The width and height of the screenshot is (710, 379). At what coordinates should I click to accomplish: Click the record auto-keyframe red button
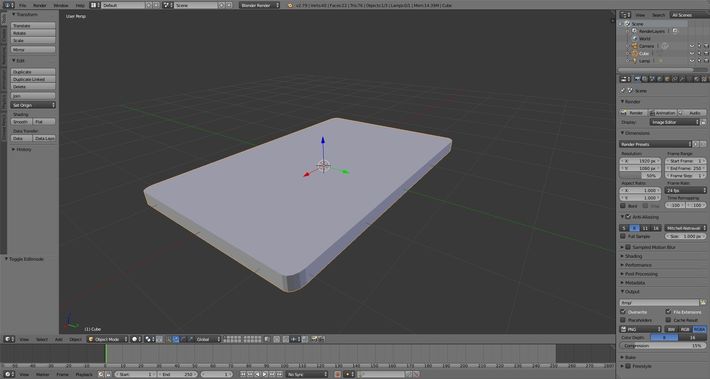[x=337, y=374]
